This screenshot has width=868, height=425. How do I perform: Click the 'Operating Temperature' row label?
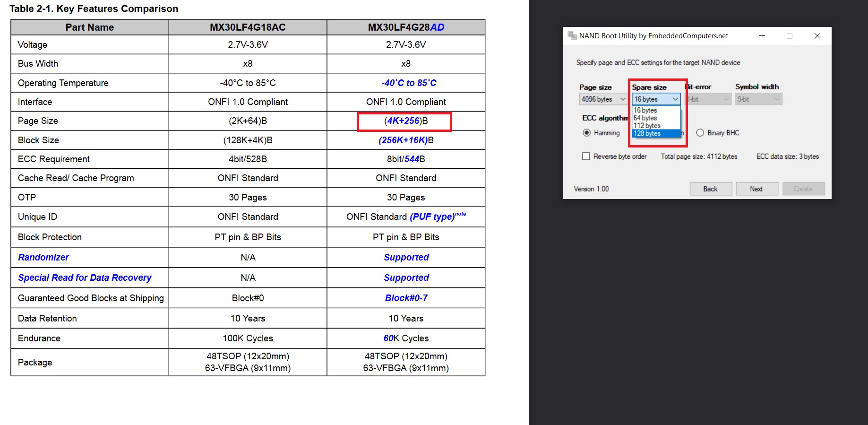click(63, 83)
